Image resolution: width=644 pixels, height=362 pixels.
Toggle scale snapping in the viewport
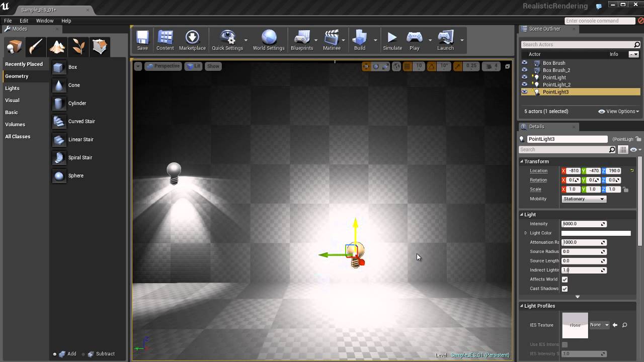(x=458, y=66)
